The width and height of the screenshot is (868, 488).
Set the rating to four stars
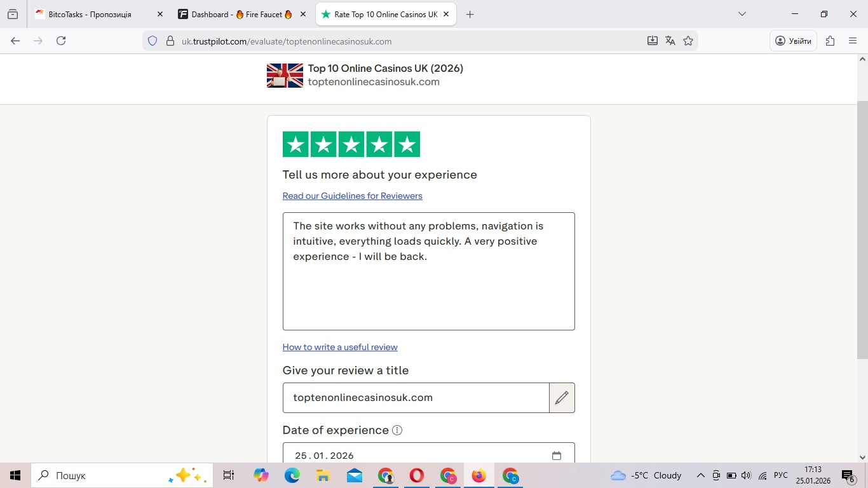pos(379,144)
